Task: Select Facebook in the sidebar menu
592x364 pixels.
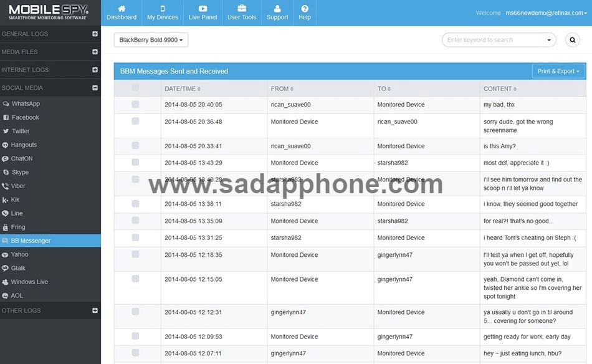Action: click(x=25, y=117)
